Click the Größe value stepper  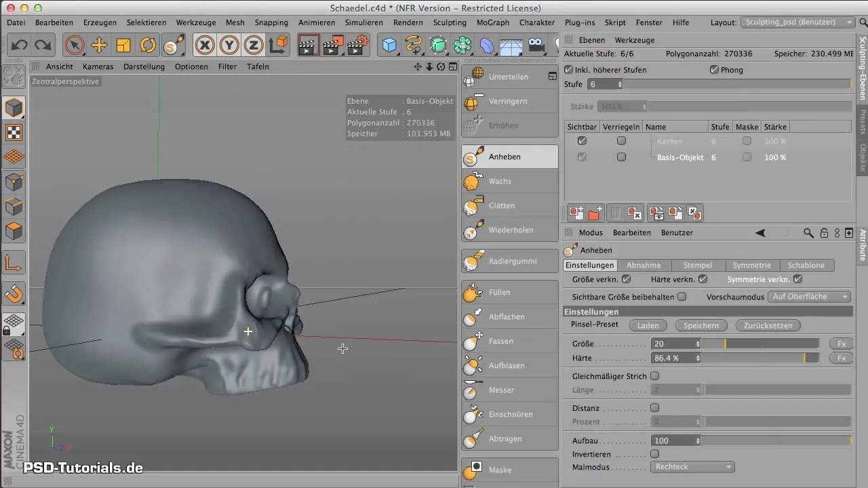tap(698, 344)
